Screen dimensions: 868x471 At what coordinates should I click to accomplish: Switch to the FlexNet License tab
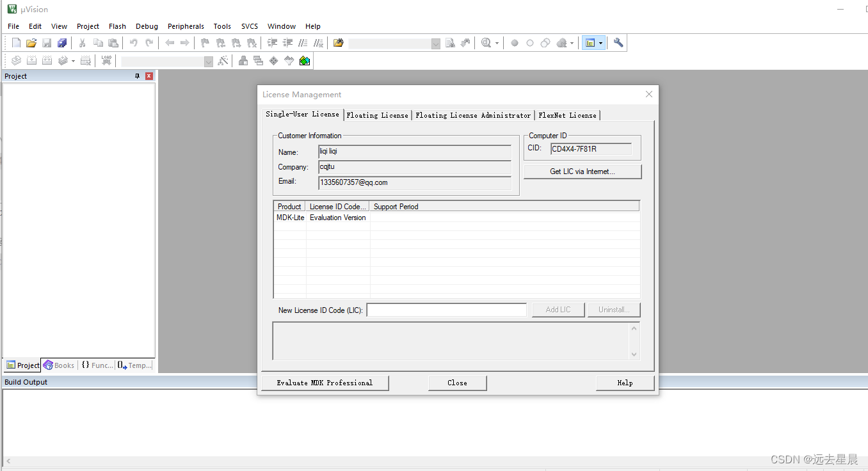point(567,115)
